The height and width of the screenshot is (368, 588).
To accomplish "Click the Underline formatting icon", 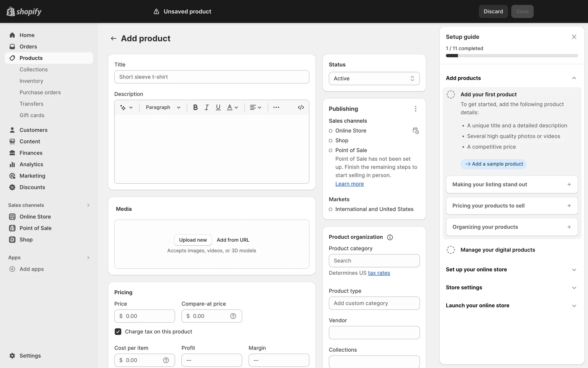I will tap(218, 107).
